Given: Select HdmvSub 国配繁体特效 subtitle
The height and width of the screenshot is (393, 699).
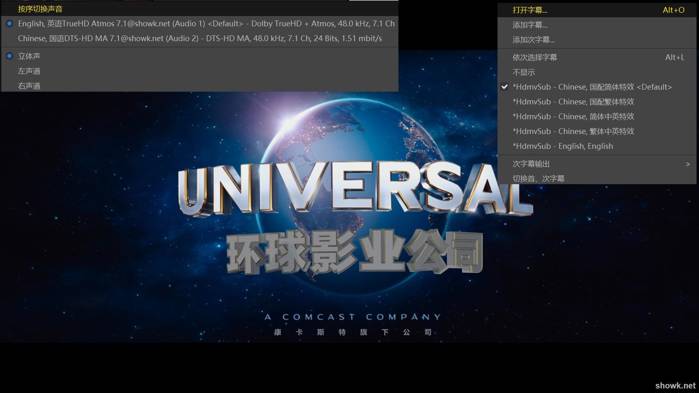Looking at the screenshot, I should pos(597,102).
